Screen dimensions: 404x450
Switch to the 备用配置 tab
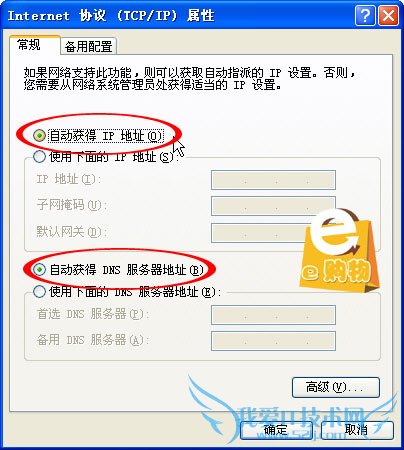click(x=89, y=46)
